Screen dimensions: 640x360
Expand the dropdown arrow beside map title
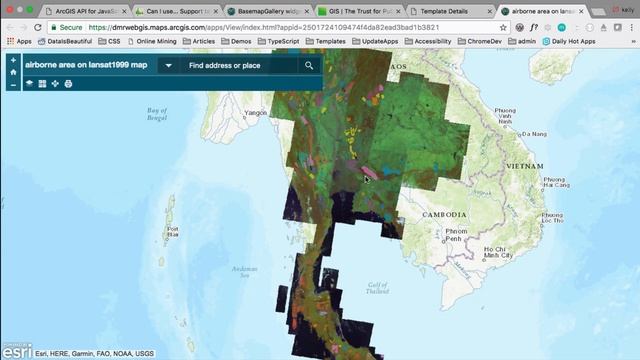168,65
